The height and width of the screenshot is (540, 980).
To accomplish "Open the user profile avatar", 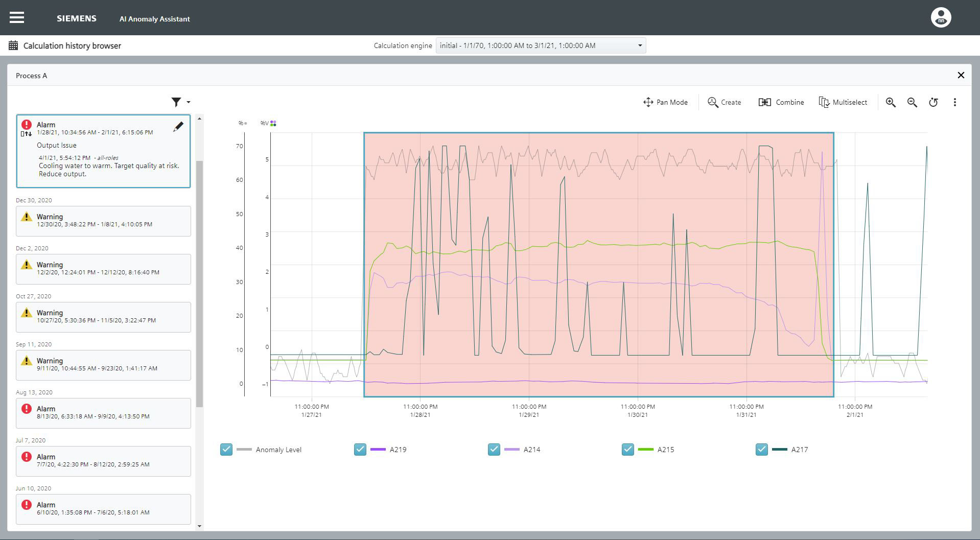I will click(x=941, y=18).
